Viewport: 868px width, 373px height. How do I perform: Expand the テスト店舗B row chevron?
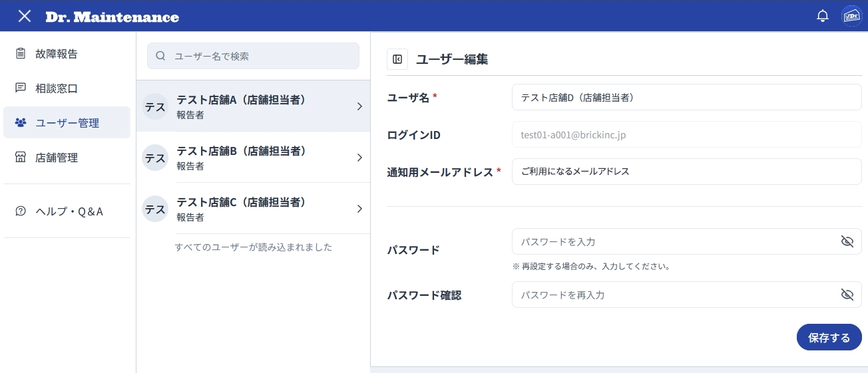[x=359, y=158]
